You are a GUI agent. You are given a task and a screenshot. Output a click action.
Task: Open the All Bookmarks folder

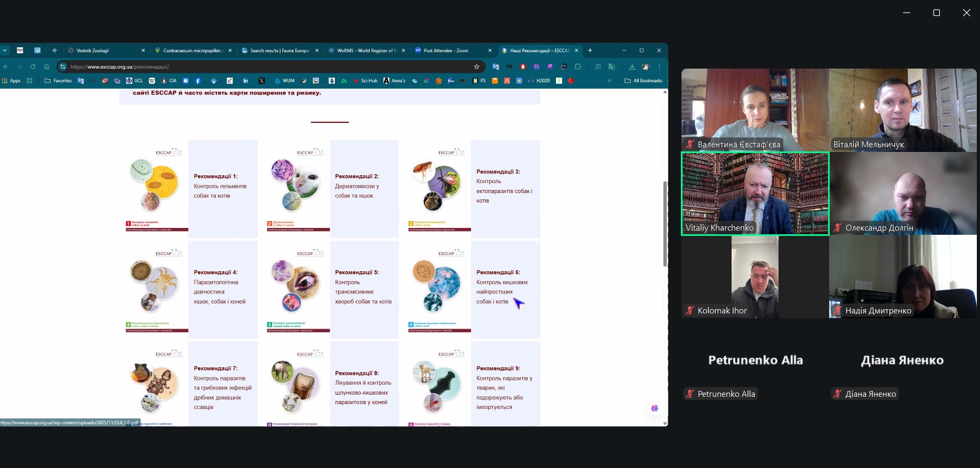(x=643, y=81)
